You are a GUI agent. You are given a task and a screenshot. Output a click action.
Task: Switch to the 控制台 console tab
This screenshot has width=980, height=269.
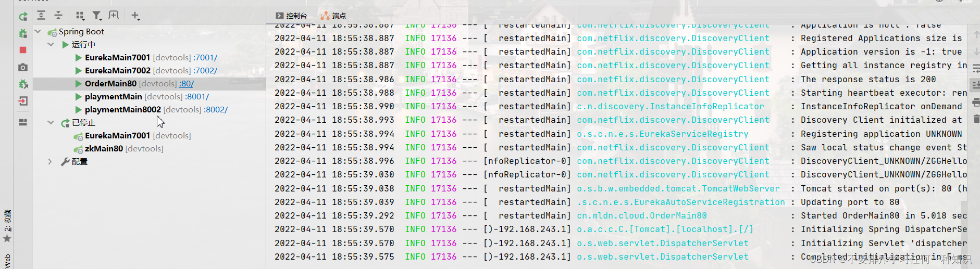292,16
